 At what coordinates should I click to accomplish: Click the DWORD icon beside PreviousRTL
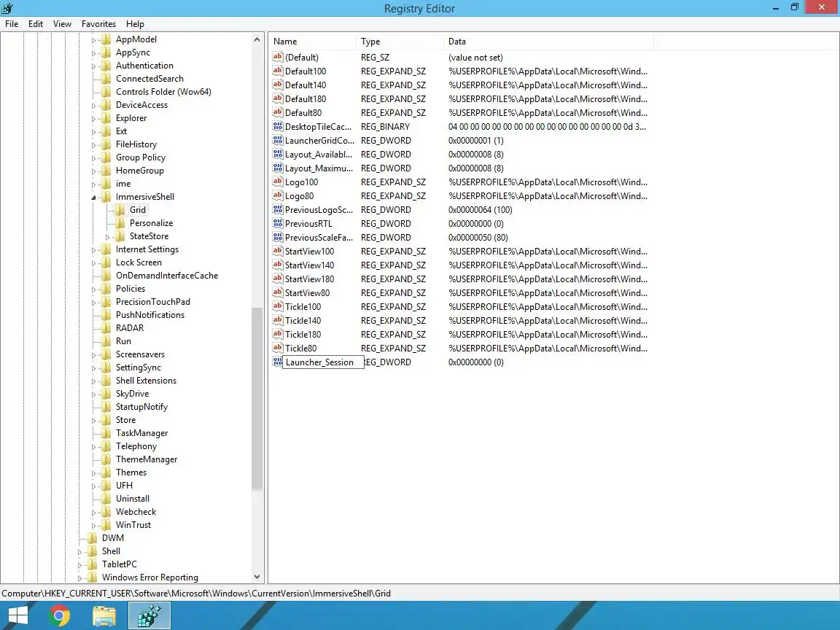coord(278,223)
